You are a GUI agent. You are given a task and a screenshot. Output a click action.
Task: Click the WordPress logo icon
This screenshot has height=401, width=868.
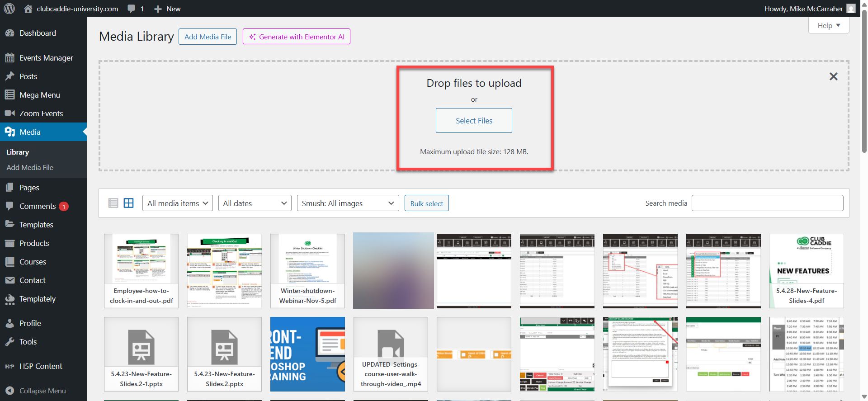9,9
